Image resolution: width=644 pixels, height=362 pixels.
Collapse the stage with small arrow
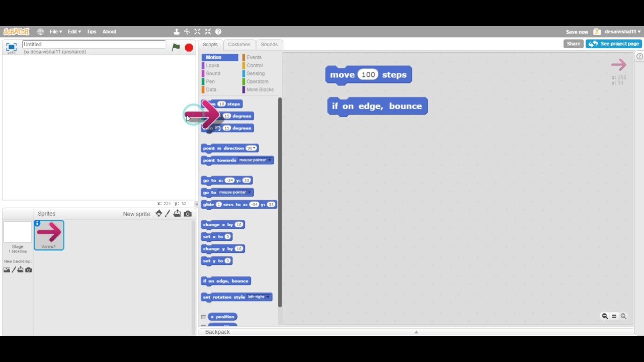click(x=196, y=204)
